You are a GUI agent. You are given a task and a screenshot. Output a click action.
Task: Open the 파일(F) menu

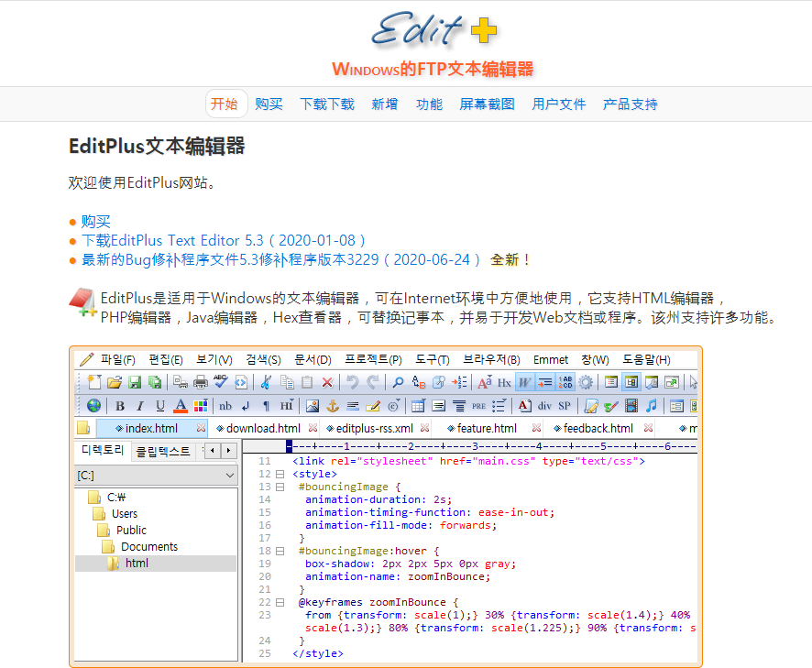(x=118, y=359)
